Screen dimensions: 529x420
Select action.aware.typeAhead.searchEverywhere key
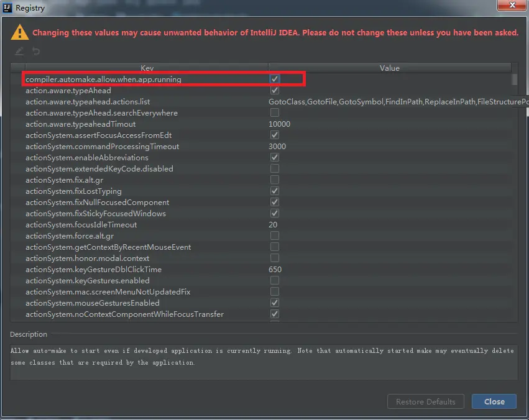tap(101, 112)
